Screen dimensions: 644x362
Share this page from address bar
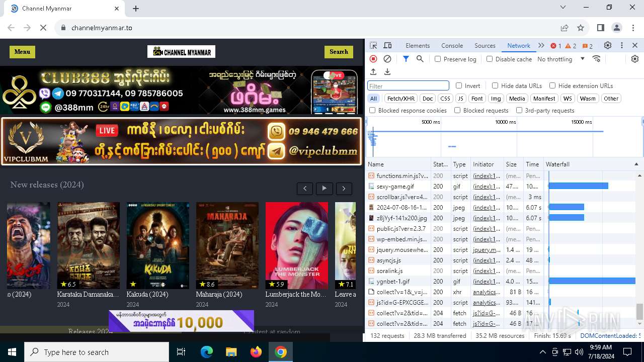click(565, 28)
